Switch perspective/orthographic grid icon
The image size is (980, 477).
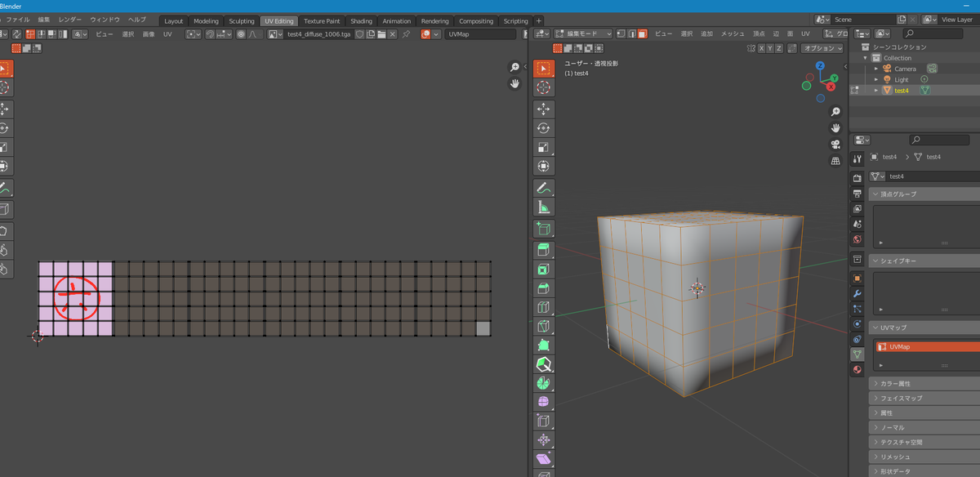tap(835, 161)
